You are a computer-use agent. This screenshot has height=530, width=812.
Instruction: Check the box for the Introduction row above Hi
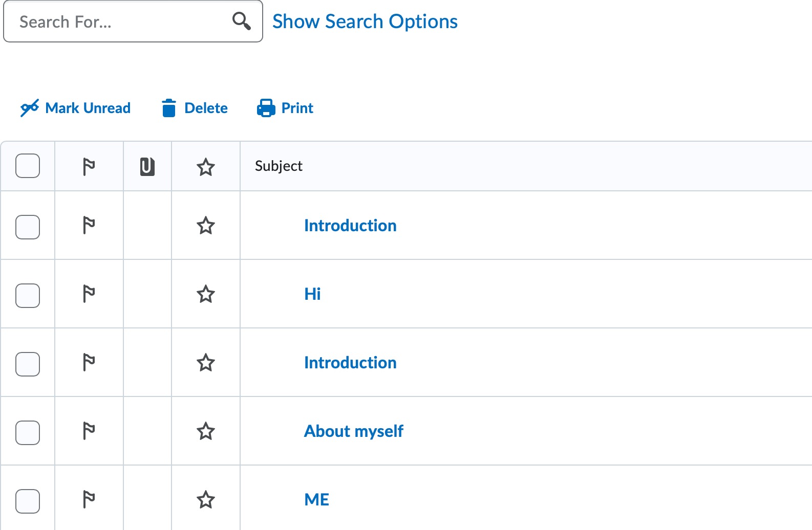coord(28,227)
